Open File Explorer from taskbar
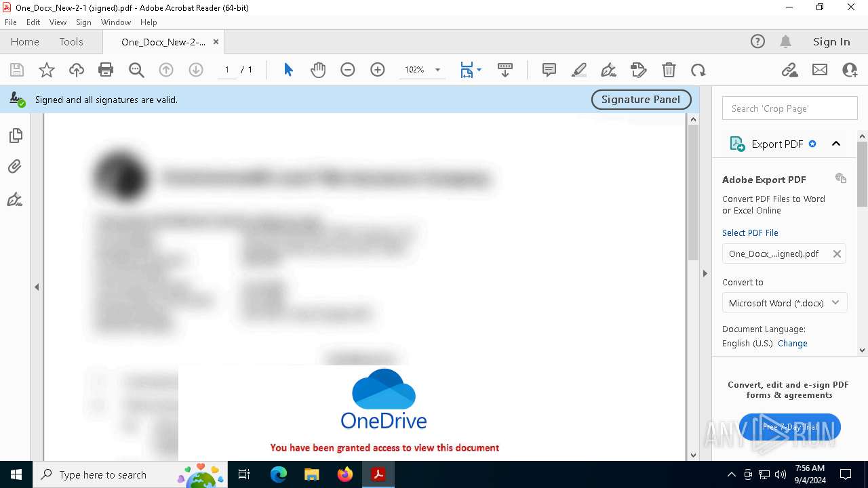The height and width of the screenshot is (488, 868). coord(311,474)
